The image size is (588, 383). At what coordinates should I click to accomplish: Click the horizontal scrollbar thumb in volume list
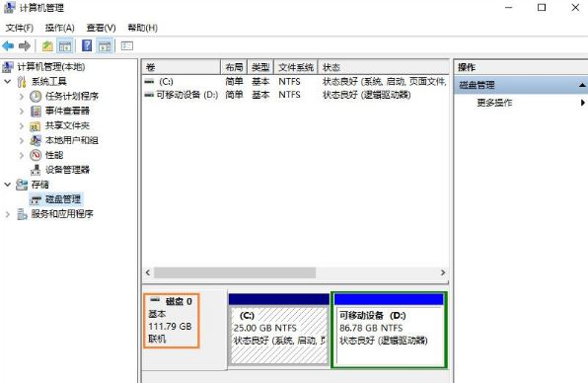click(235, 272)
